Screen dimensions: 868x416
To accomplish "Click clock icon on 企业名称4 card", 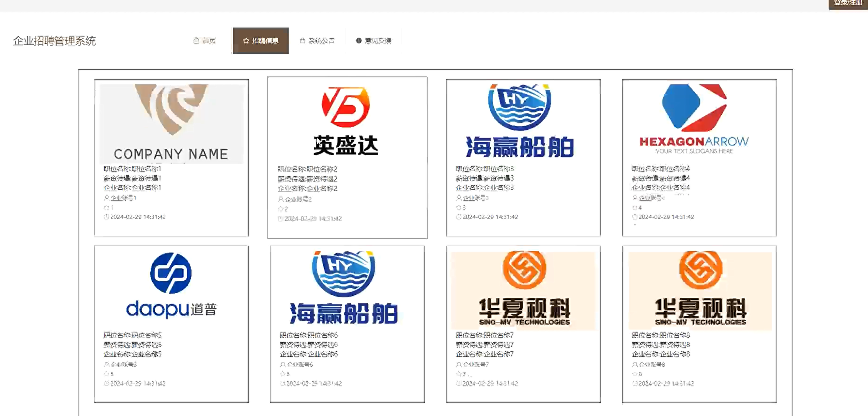I will coord(635,217).
